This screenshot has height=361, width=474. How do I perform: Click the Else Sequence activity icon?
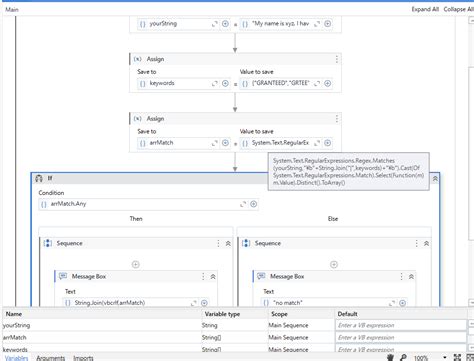tap(246, 243)
